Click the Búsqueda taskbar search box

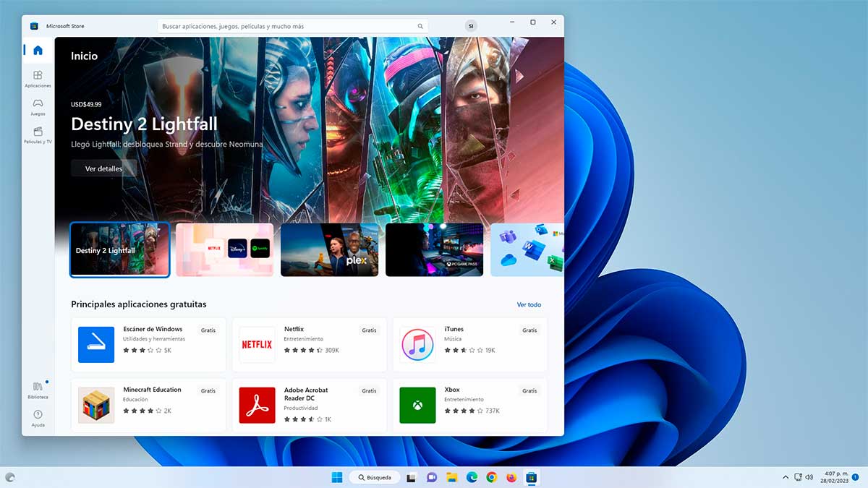(373, 477)
